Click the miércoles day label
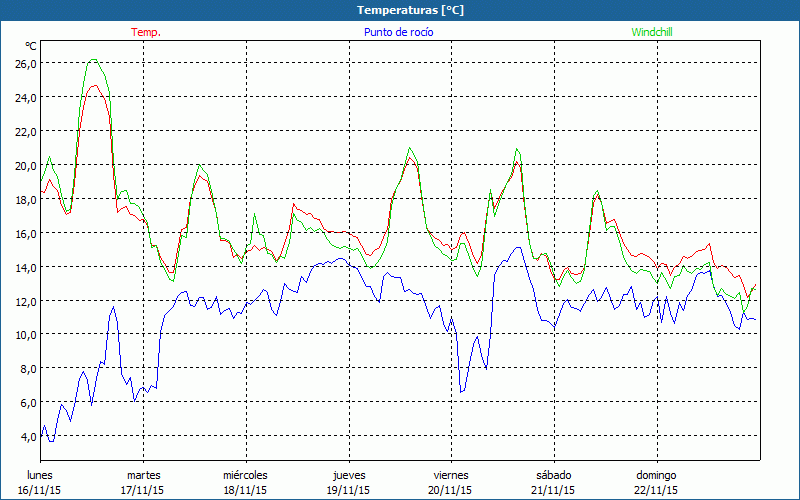The width and height of the screenshot is (800, 500). (245, 475)
